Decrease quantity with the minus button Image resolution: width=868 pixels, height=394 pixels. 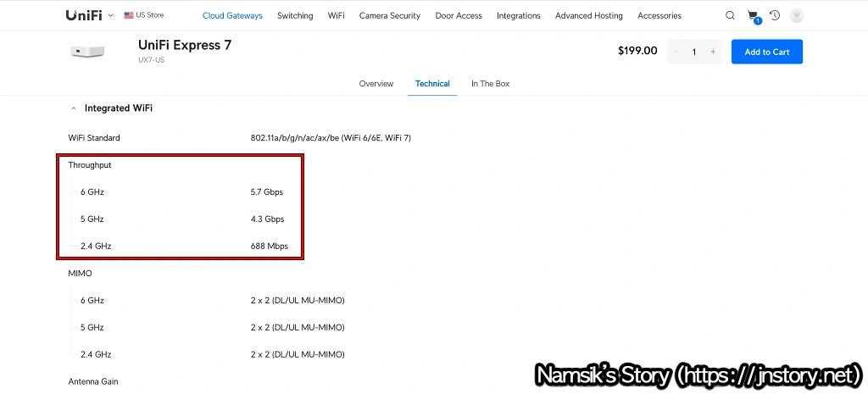(x=676, y=52)
